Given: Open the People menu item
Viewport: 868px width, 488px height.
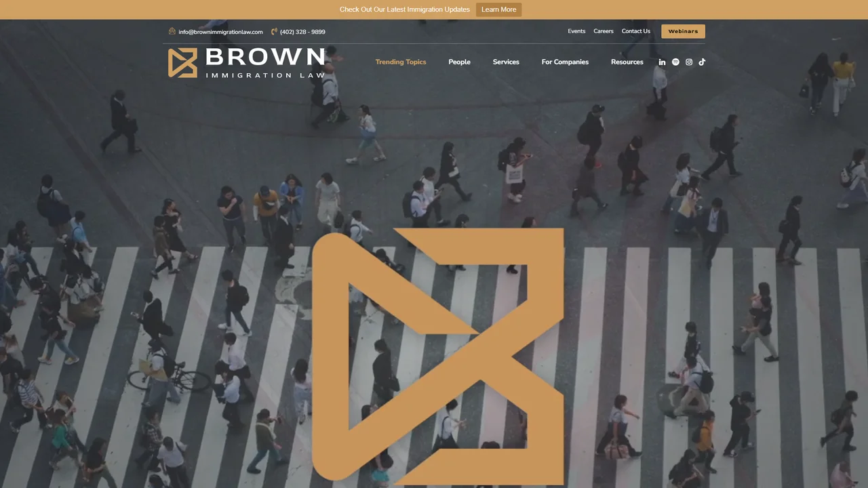Looking at the screenshot, I should (459, 62).
